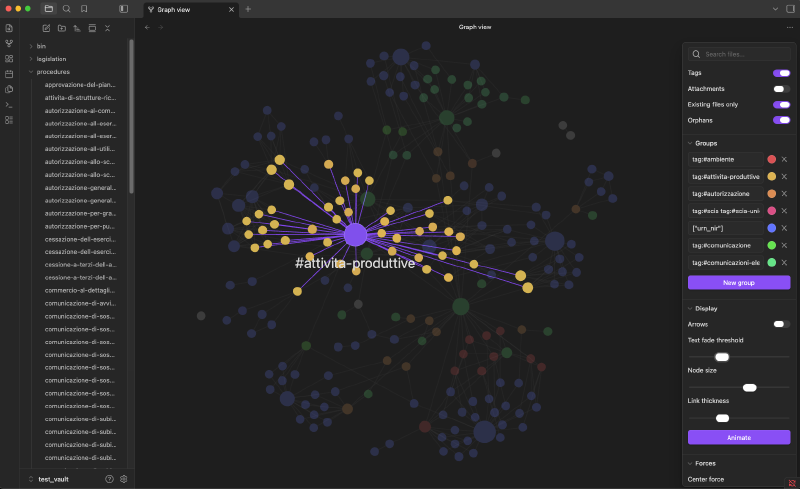This screenshot has height=489, width=800.
Task: Expand the bin folder
Action: tap(41, 46)
